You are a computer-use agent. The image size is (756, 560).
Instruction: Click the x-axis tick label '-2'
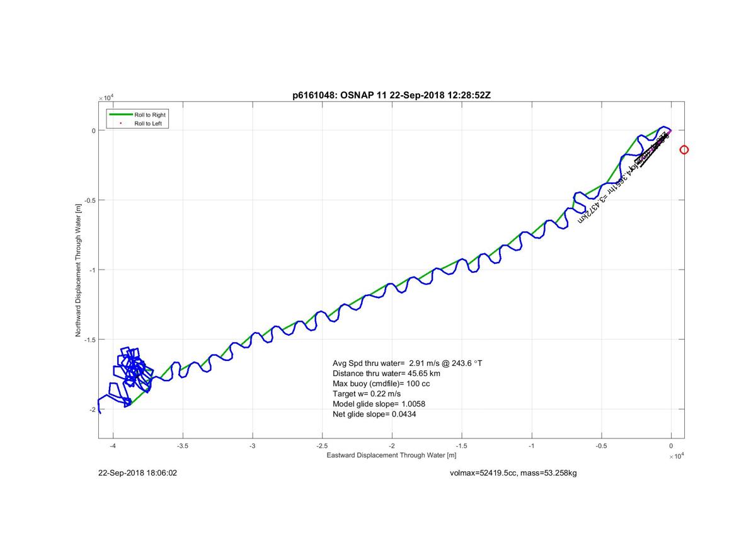(x=392, y=446)
